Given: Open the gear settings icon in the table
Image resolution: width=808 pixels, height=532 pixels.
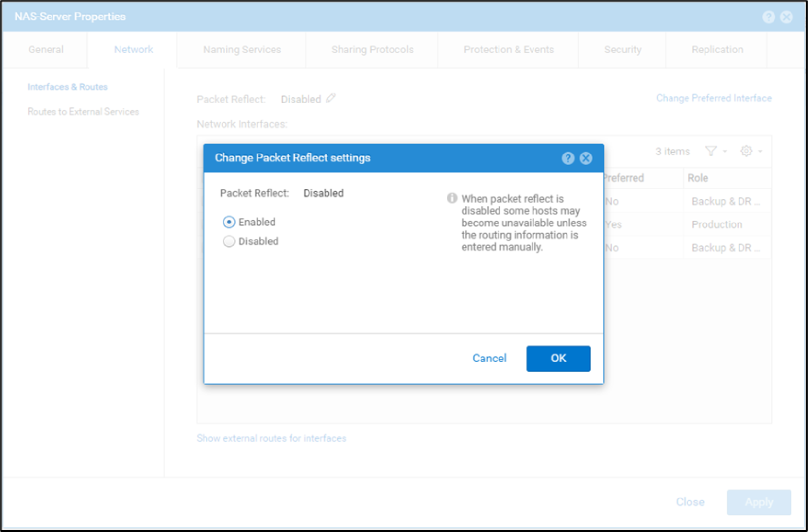Looking at the screenshot, I should (x=746, y=151).
